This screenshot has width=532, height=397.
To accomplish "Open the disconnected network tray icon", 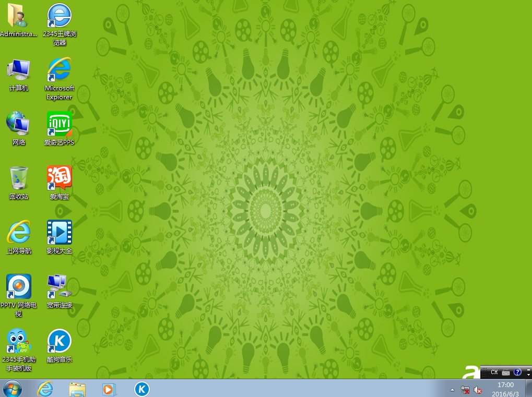I will [465, 390].
